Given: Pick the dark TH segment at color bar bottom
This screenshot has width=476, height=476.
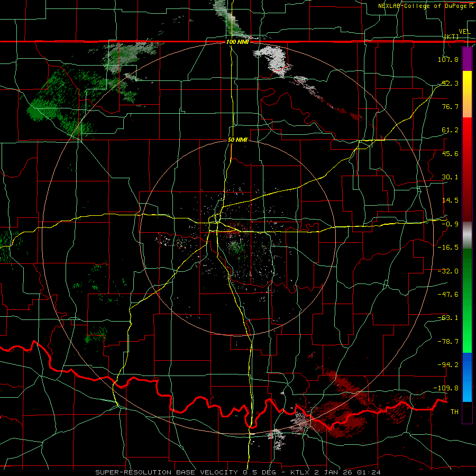Looking at the screenshot, I should tap(467, 412).
